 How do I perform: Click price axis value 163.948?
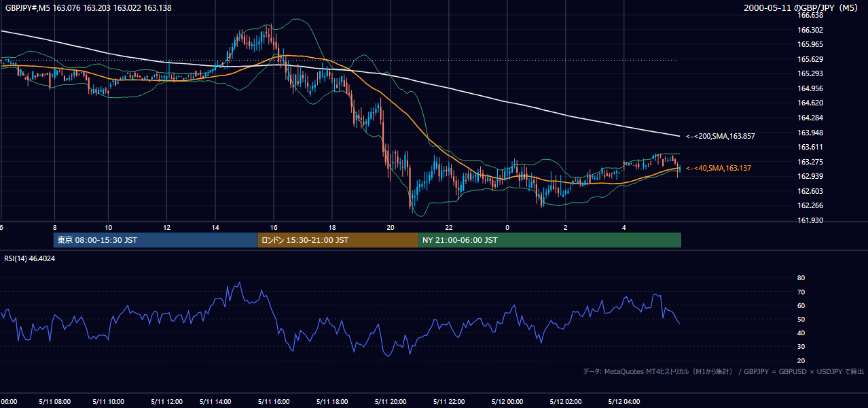810,133
